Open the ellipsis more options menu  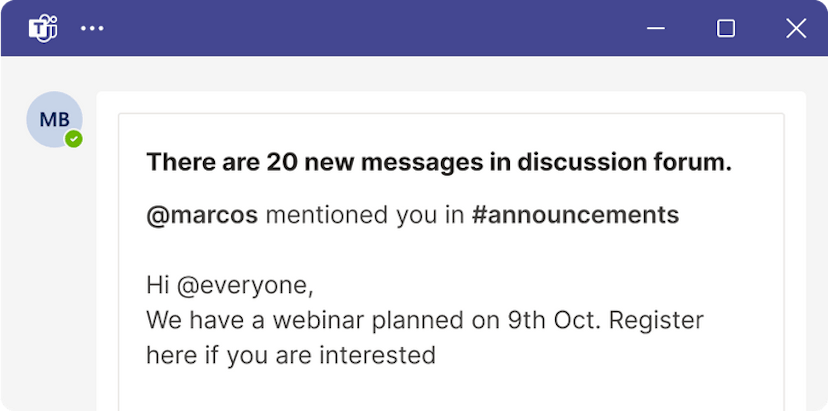[92, 28]
